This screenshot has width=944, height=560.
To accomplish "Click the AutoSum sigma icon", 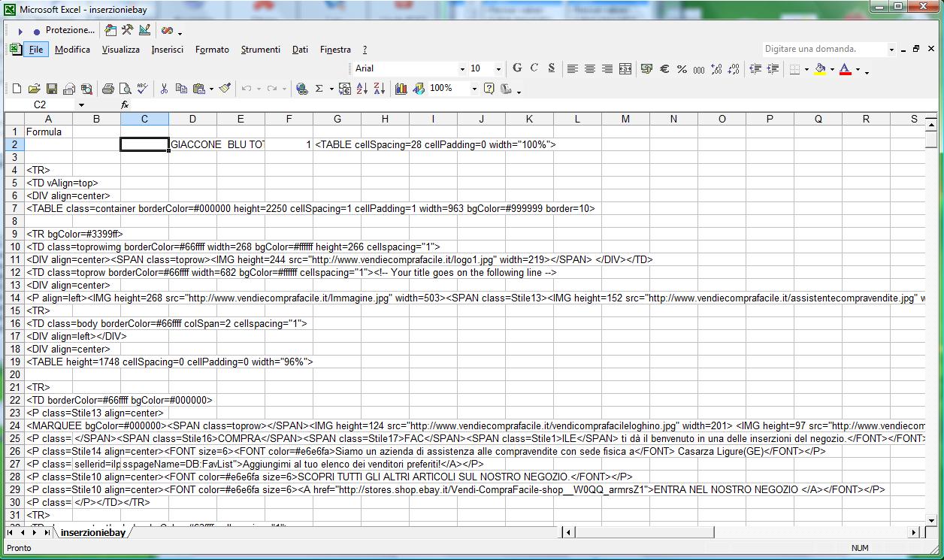I will pos(319,89).
